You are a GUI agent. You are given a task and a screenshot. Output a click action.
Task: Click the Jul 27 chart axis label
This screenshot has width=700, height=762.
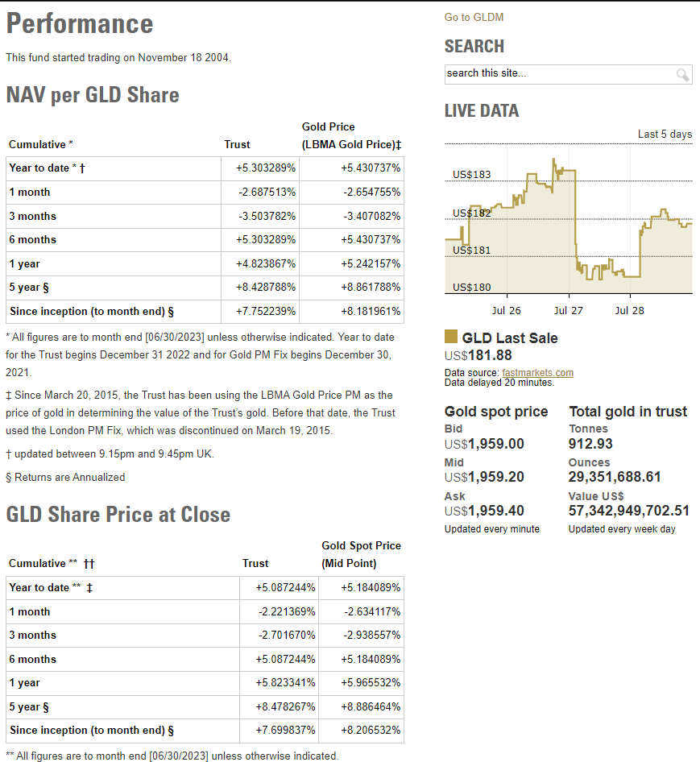569,311
